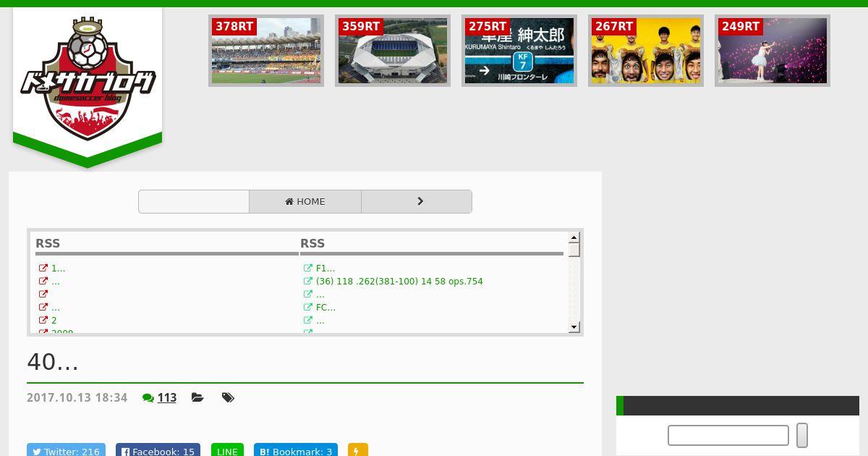Go to HOME in navigation bar
Screen dimensions: 868x456
coord(305,201)
